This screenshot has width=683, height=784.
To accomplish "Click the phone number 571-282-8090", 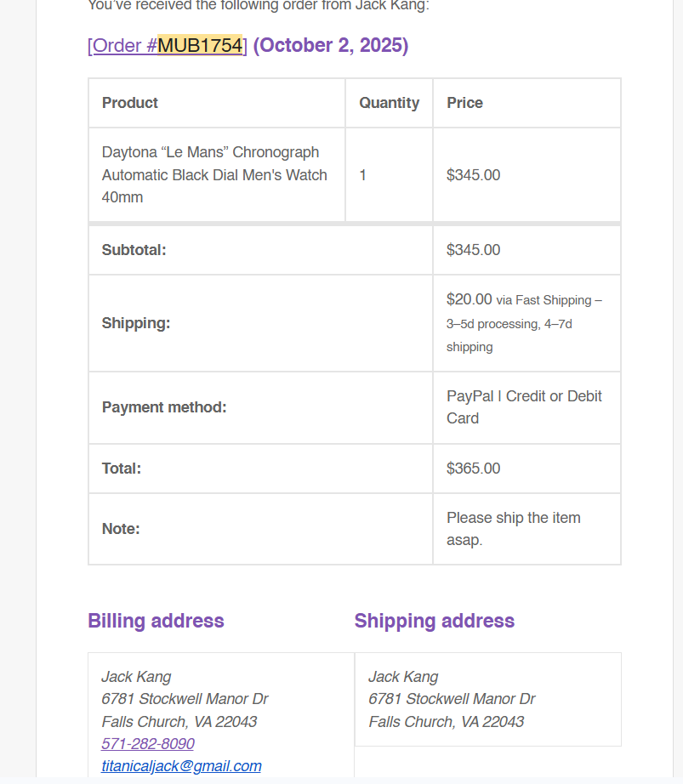I will point(147,744).
